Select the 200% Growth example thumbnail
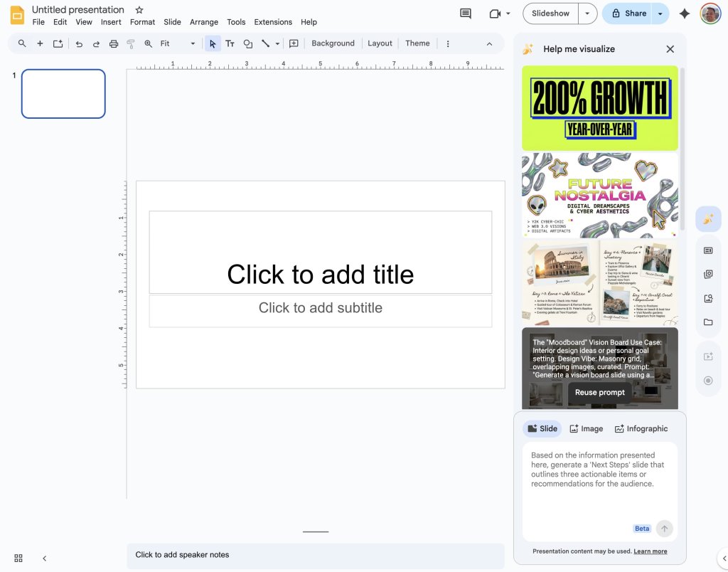This screenshot has height=572, width=728. (600, 108)
